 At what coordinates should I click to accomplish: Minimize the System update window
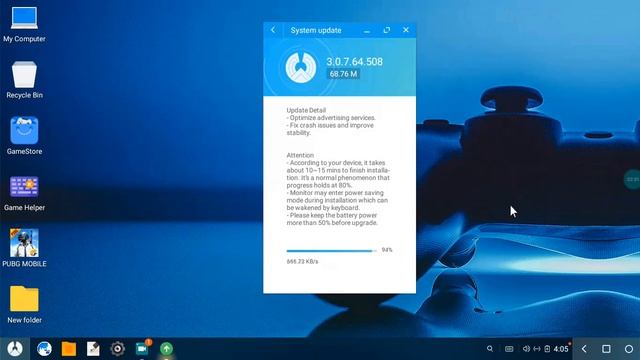(x=367, y=30)
